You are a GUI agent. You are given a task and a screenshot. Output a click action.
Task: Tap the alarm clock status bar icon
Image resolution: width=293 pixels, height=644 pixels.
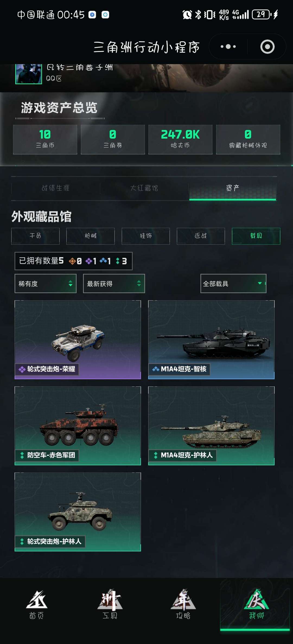click(187, 15)
